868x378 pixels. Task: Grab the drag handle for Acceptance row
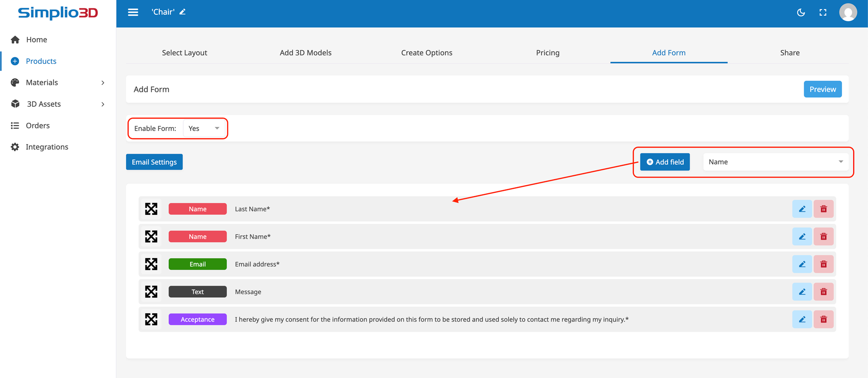pyautogui.click(x=151, y=319)
